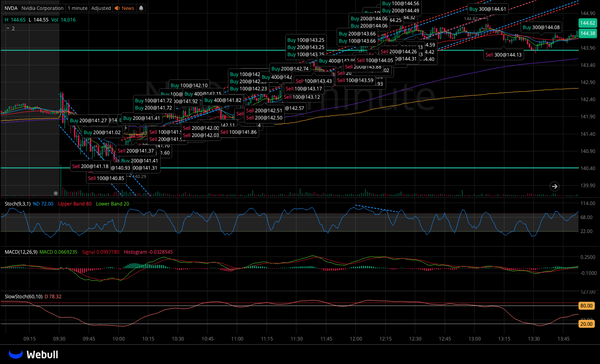Click the Buy 200@142.74 trade marker
Image resolution: width=600 pixels, height=364 pixels.
[290, 69]
